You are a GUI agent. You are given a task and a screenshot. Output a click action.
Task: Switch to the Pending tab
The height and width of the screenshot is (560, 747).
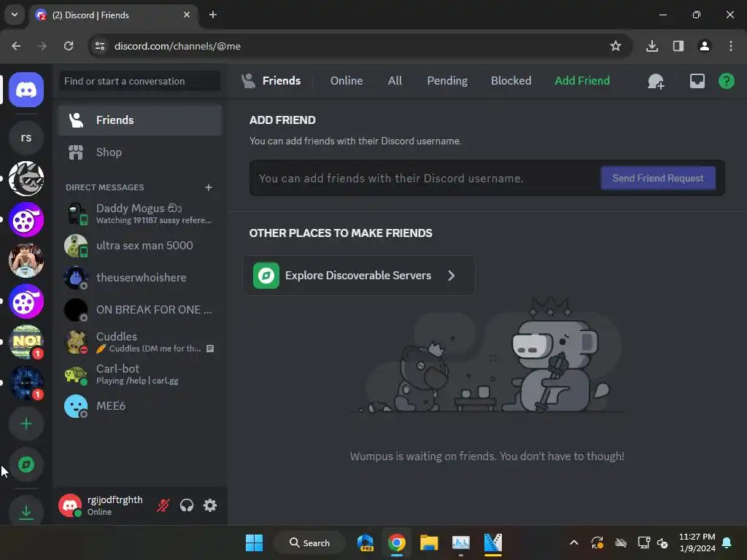pyautogui.click(x=447, y=81)
